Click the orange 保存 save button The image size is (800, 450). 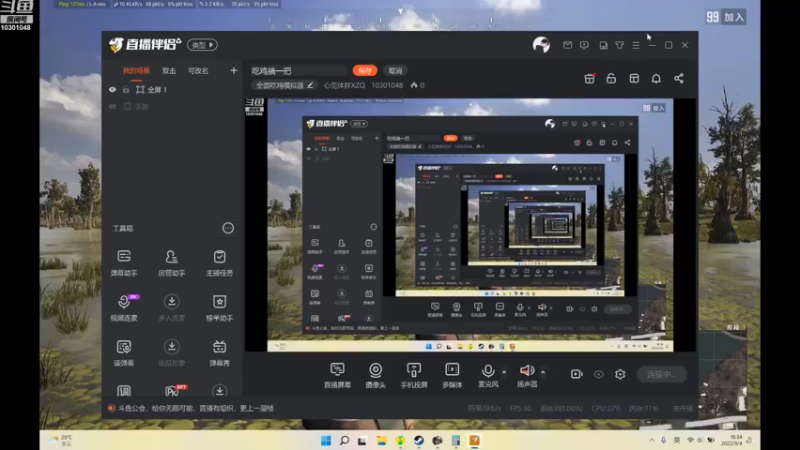tap(365, 70)
